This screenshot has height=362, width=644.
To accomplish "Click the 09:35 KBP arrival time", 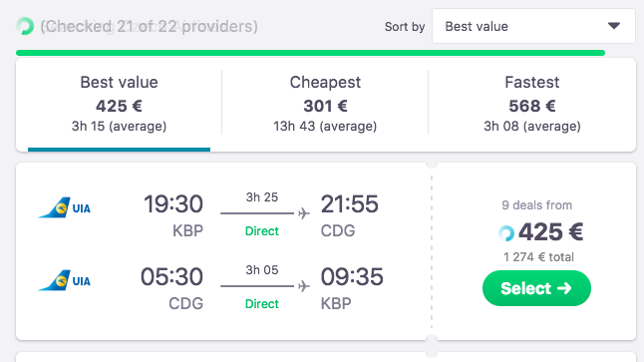I will (352, 276).
